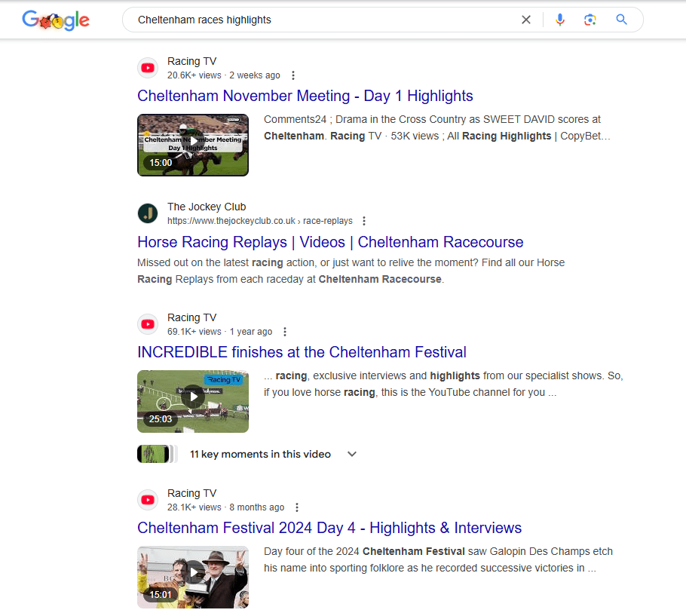The width and height of the screenshot is (686, 616).
Task: Click inside the search input field
Action: tap(302, 20)
